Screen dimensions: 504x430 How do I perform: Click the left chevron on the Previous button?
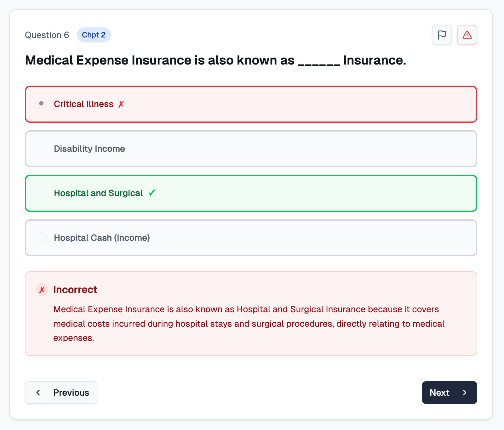[x=38, y=393]
